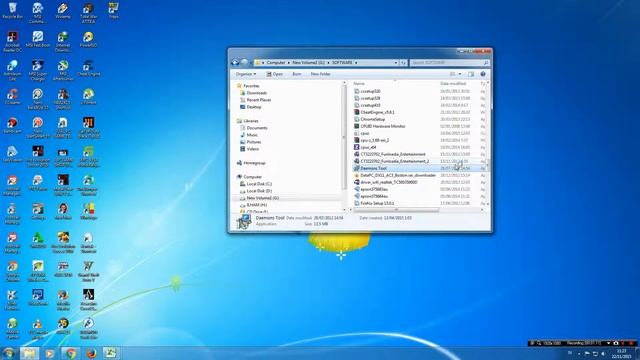The width and height of the screenshot is (640, 360).
Task: Select Desktop in the navigation pane
Action: 253,107
